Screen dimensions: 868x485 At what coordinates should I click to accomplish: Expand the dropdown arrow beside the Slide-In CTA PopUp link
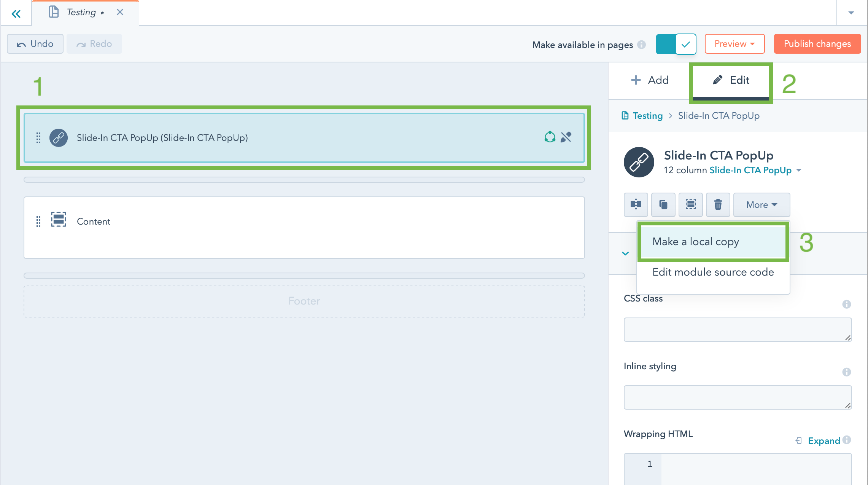click(799, 170)
